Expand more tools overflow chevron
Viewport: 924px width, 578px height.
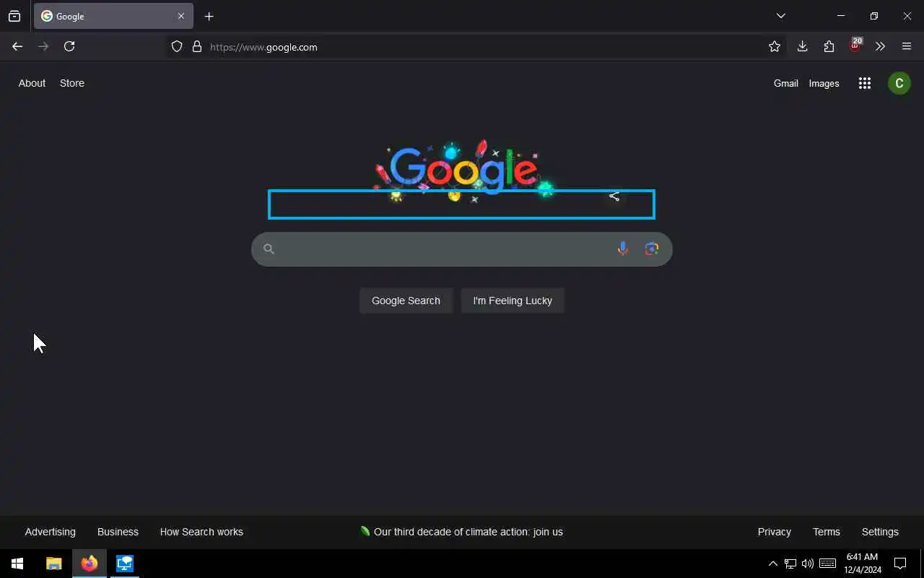pos(880,46)
